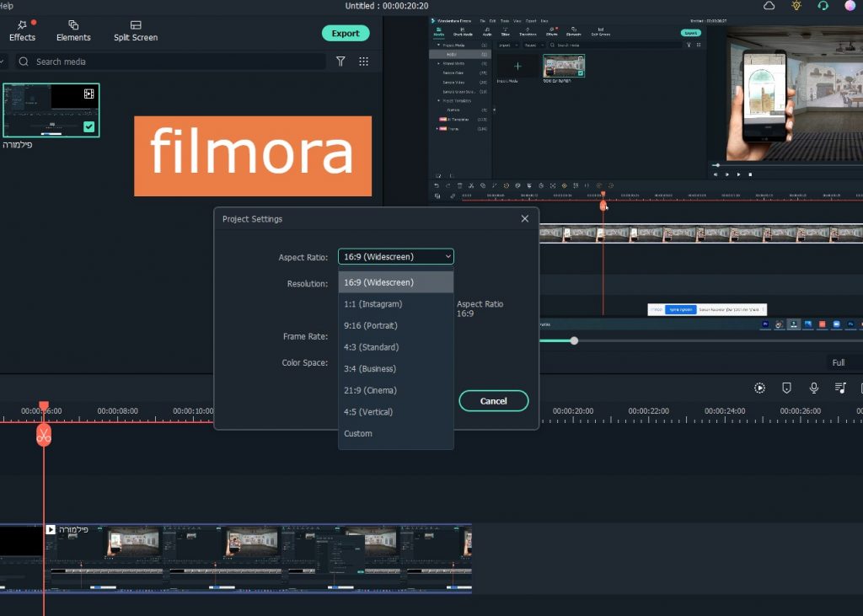Collapse the Aspect Ratio combo box
The height and width of the screenshot is (616, 863).
click(396, 256)
